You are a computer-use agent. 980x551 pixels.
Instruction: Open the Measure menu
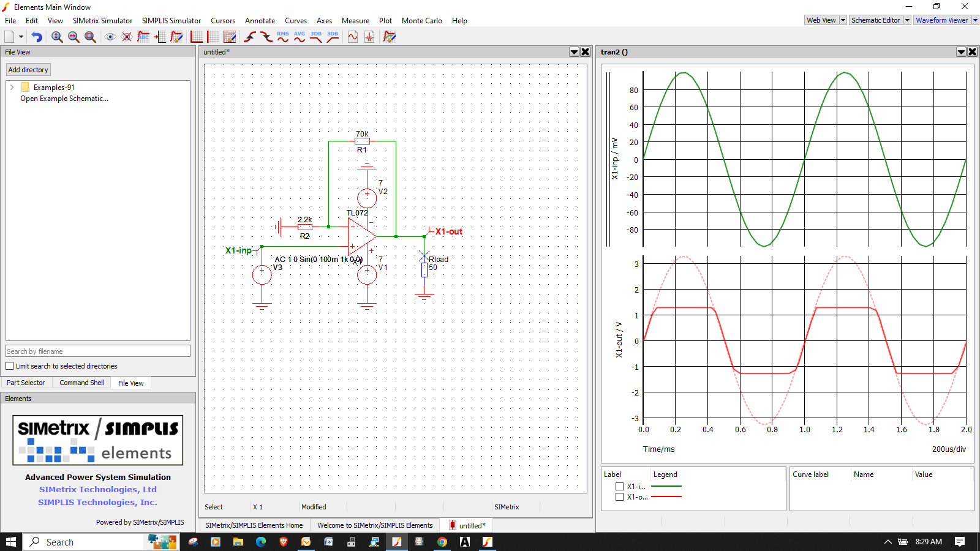coord(355,21)
